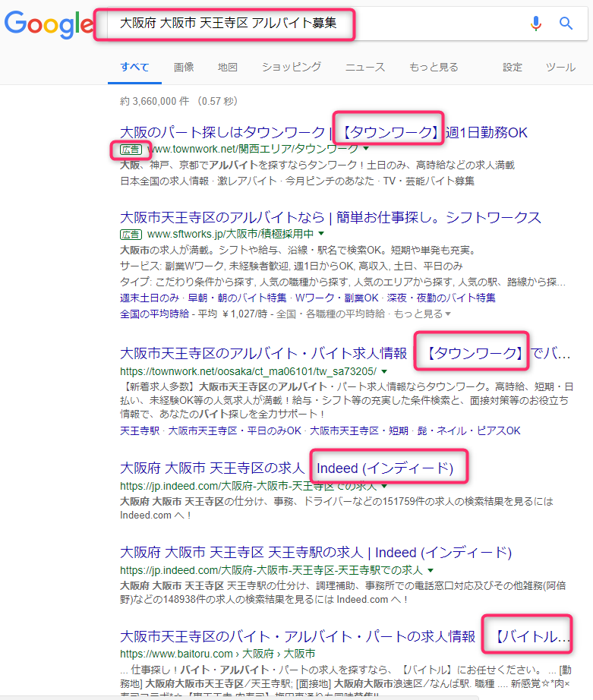Expand dropdown arrow beside sftworks.jp ad URL
The image size is (593, 700).
(x=320, y=234)
